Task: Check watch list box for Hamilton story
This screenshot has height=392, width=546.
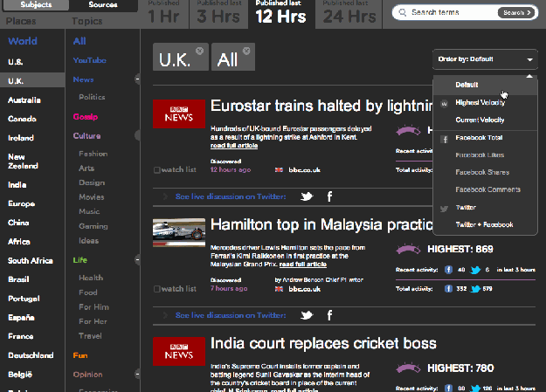Action: point(156,288)
